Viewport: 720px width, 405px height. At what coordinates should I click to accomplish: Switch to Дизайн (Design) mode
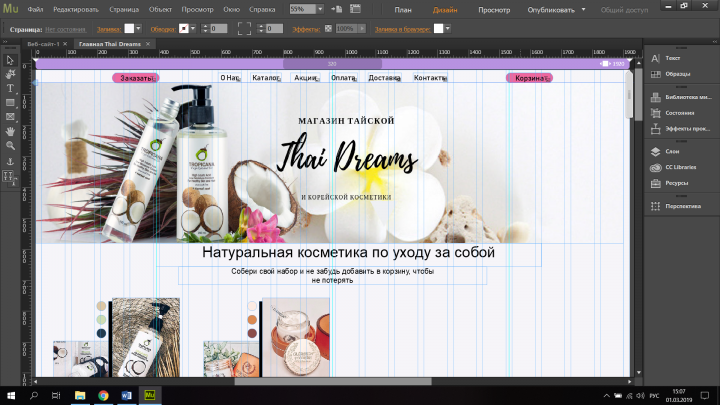pos(445,10)
